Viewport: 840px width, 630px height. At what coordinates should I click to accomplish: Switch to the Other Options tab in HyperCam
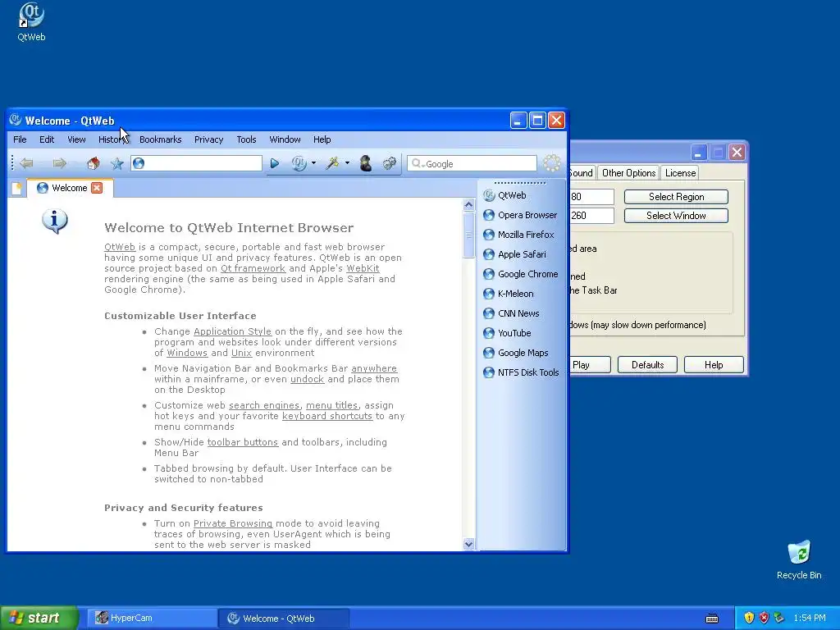coord(628,173)
